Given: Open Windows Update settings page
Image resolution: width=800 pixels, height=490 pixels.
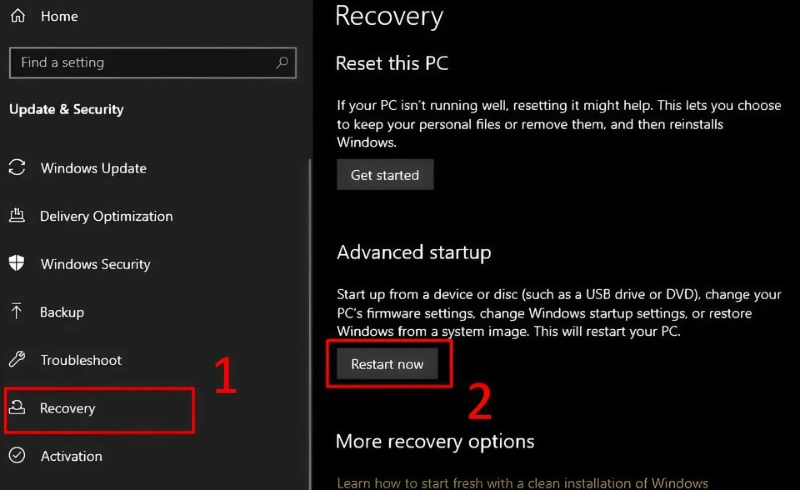Looking at the screenshot, I should pos(93,168).
